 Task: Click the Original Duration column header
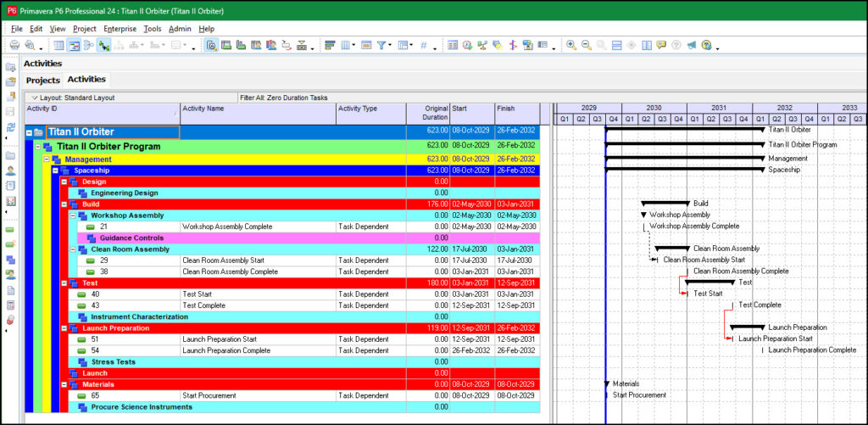428,114
